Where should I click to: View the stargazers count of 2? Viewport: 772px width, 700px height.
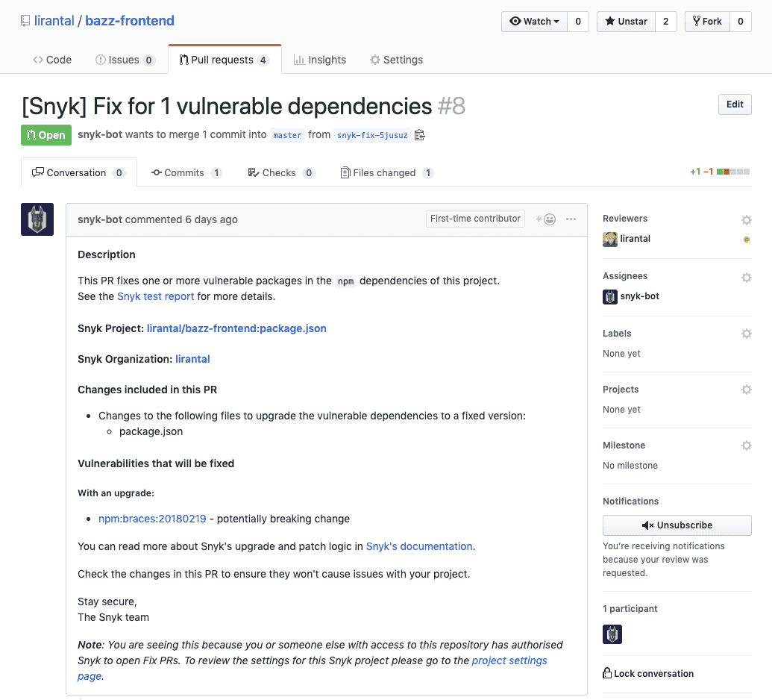coord(665,21)
